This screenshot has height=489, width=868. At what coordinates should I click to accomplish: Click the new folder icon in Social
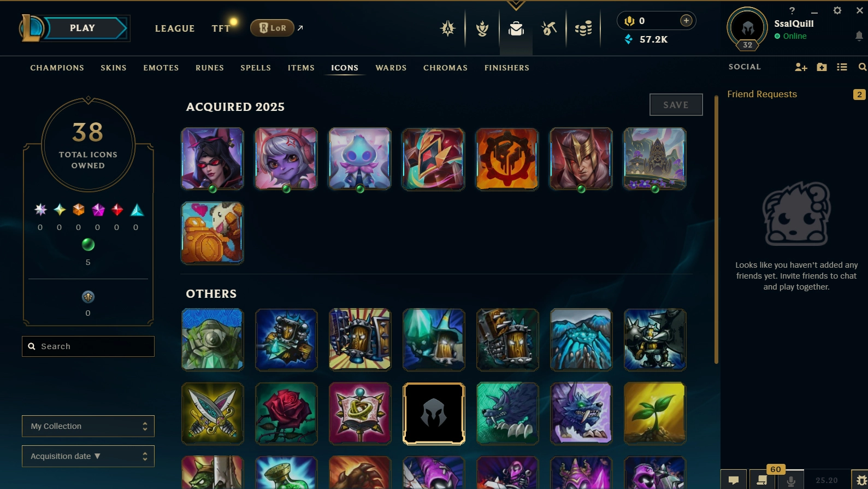tap(822, 67)
